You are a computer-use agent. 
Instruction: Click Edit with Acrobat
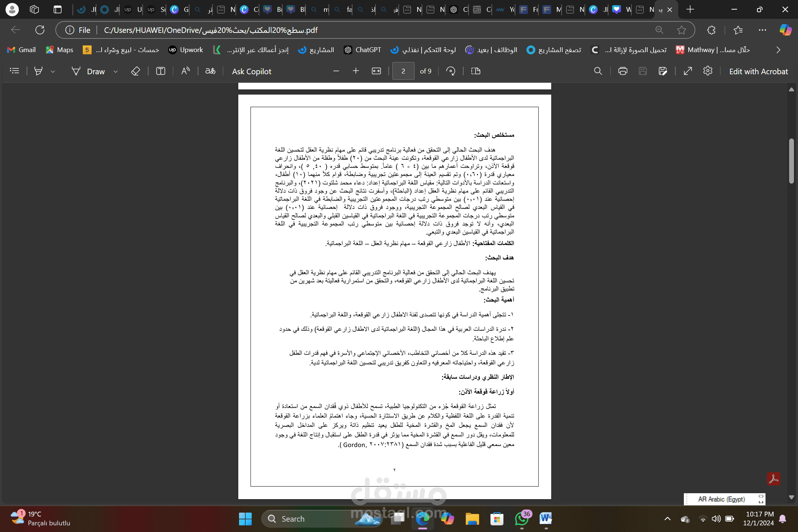point(758,71)
